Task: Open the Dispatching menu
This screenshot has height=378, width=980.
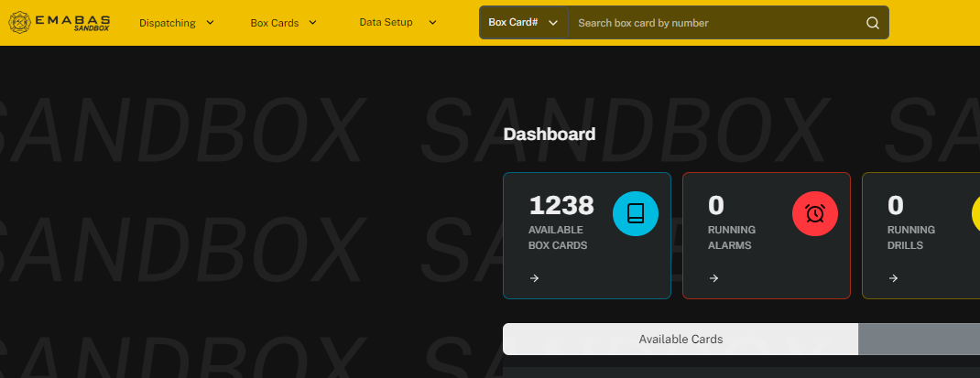Action: (167, 23)
